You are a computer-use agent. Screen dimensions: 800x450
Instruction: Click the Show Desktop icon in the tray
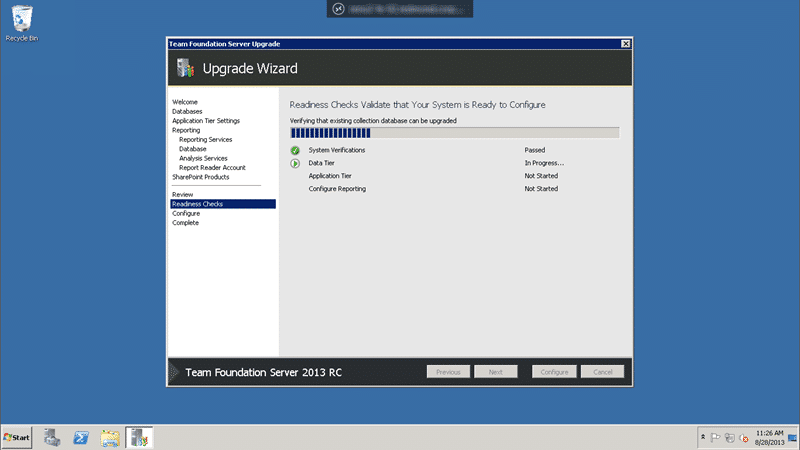(x=792, y=438)
